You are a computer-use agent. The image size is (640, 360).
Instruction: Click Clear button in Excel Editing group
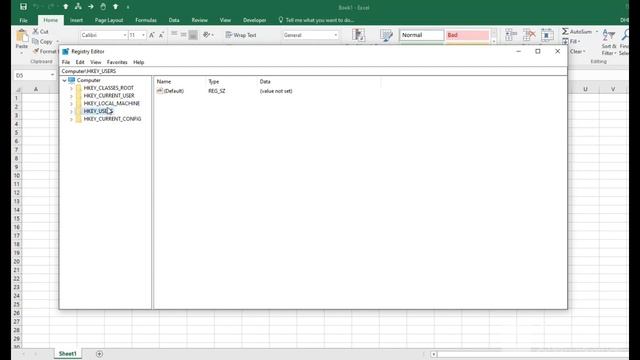click(x=578, y=51)
